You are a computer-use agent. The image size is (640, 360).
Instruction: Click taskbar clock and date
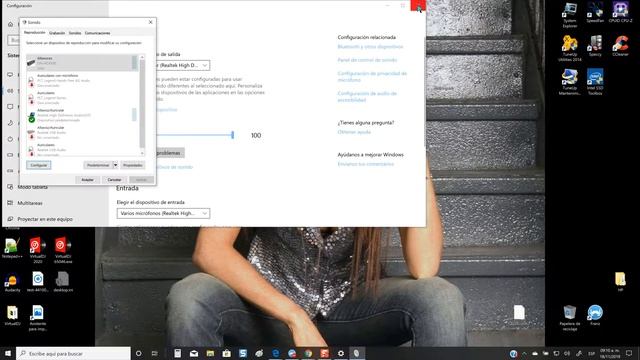coord(609,353)
